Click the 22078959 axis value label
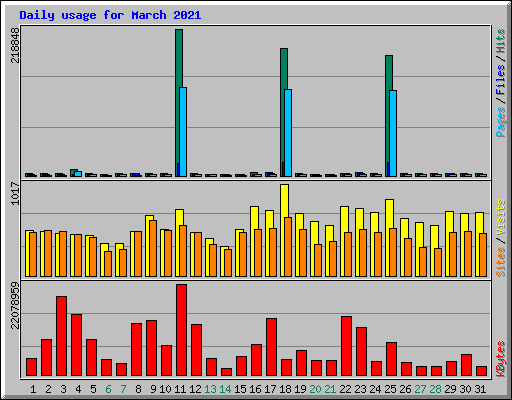 (15, 306)
